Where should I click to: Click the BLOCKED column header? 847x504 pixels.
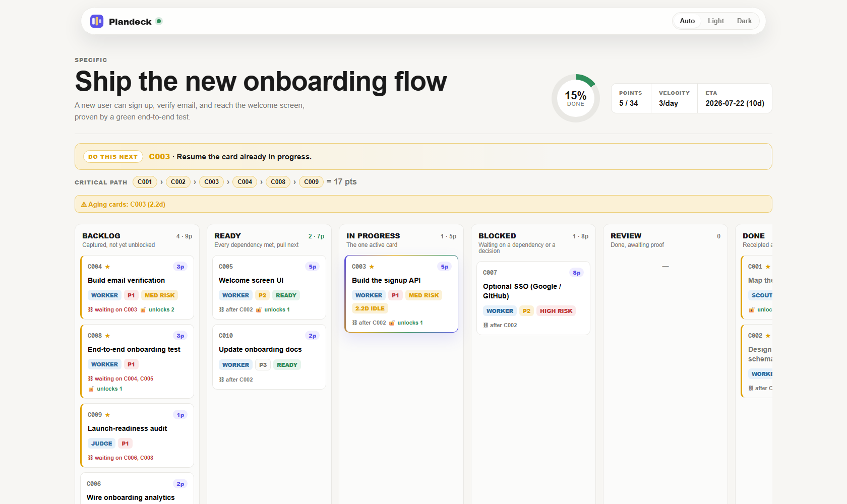pyautogui.click(x=497, y=236)
